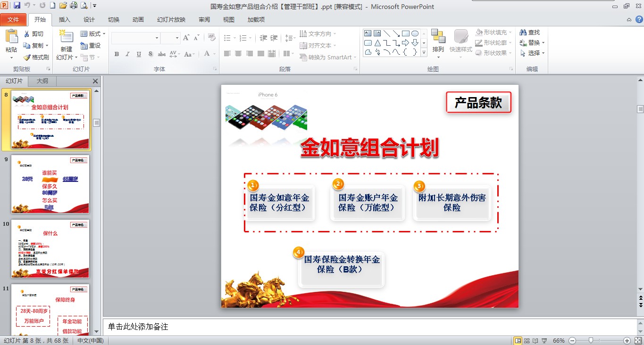The height and width of the screenshot is (345, 644).
Task: Click the print preview icon
Action: click(84, 6)
